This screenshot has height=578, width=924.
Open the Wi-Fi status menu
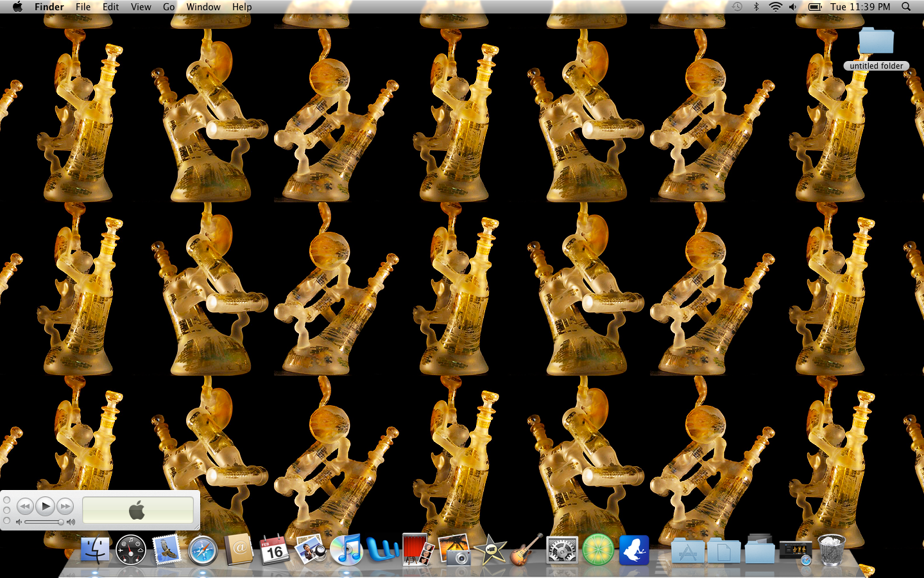pos(775,6)
